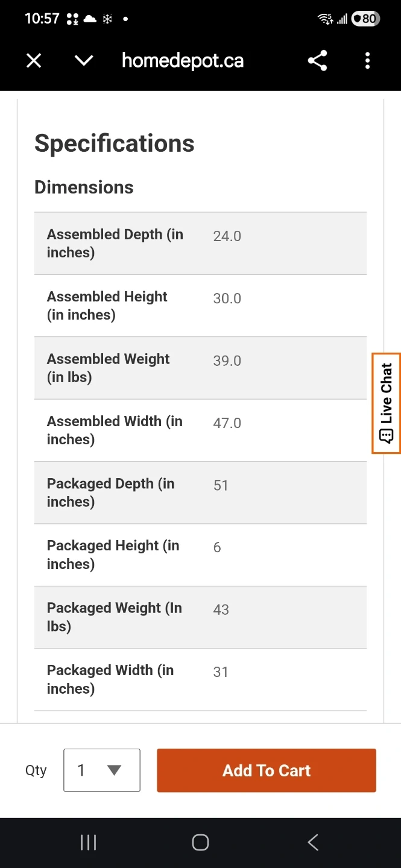Tap the Android recent apps icon
The width and height of the screenshot is (401, 868).
pyautogui.click(x=88, y=842)
